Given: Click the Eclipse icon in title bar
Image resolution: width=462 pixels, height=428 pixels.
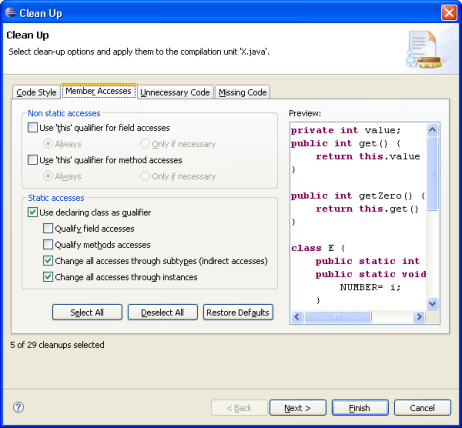Looking at the screenshot, I should (11, 13).
